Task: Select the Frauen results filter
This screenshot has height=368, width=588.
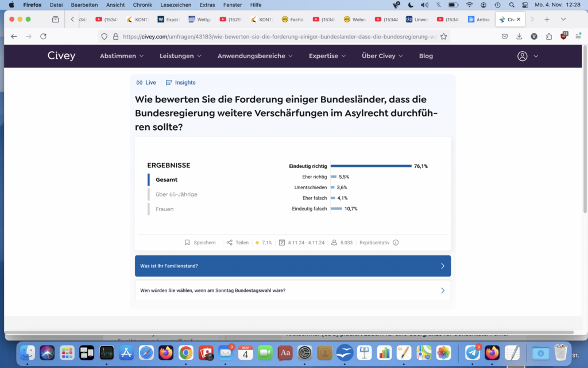Action: (164, 209)
